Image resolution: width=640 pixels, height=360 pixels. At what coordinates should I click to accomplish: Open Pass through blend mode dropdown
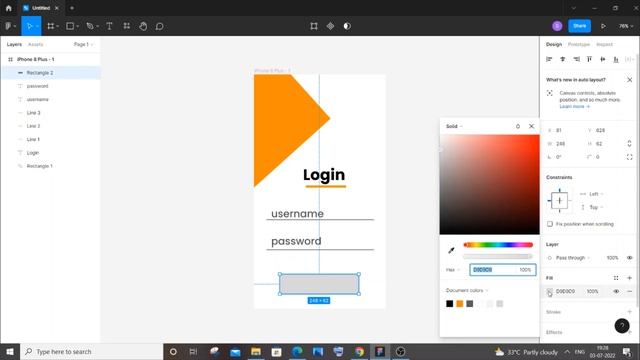coord(573,258)
